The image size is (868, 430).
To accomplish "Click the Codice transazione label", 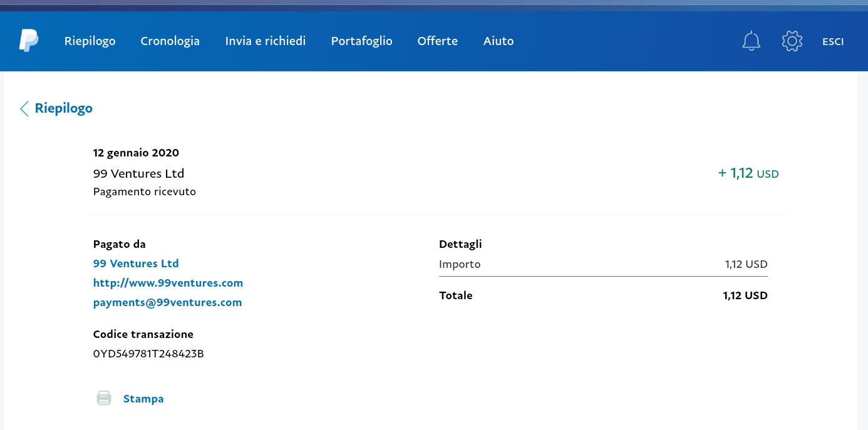I will click(143, 334).
